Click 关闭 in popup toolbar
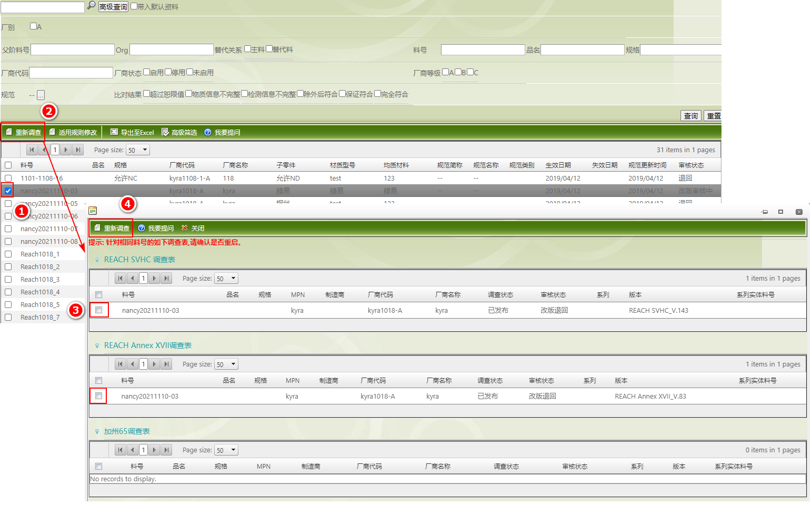The height and width of the screenshot is (505, 812). point(193,228)
